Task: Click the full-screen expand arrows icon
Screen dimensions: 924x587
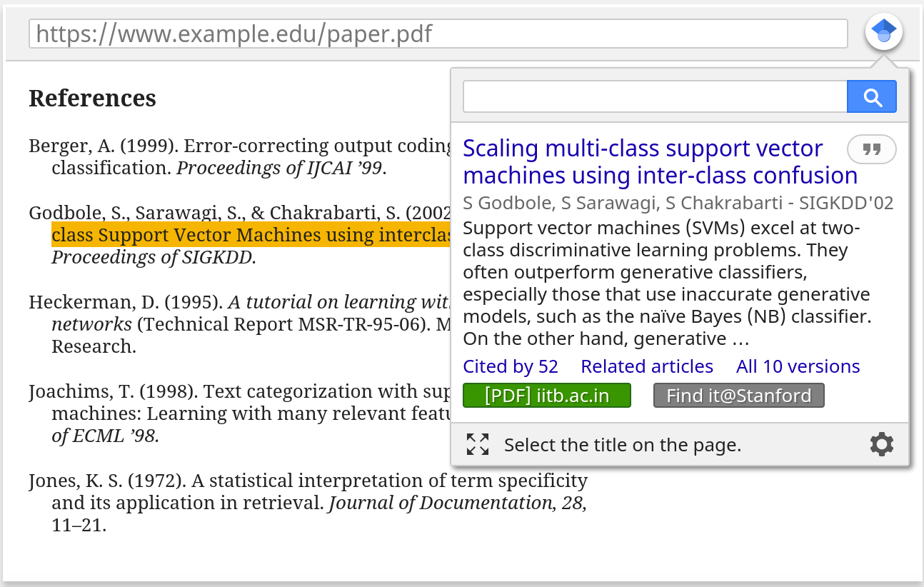Action: (x=478, y=444)
